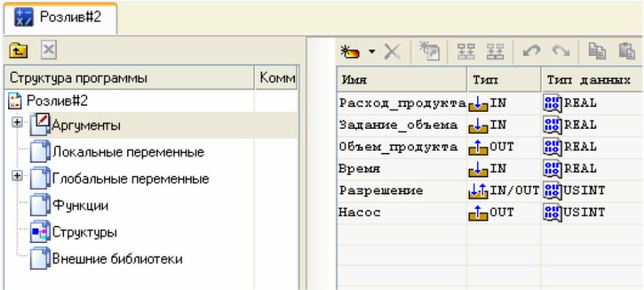Select the Расход_продукта name cell

(402, 103)
